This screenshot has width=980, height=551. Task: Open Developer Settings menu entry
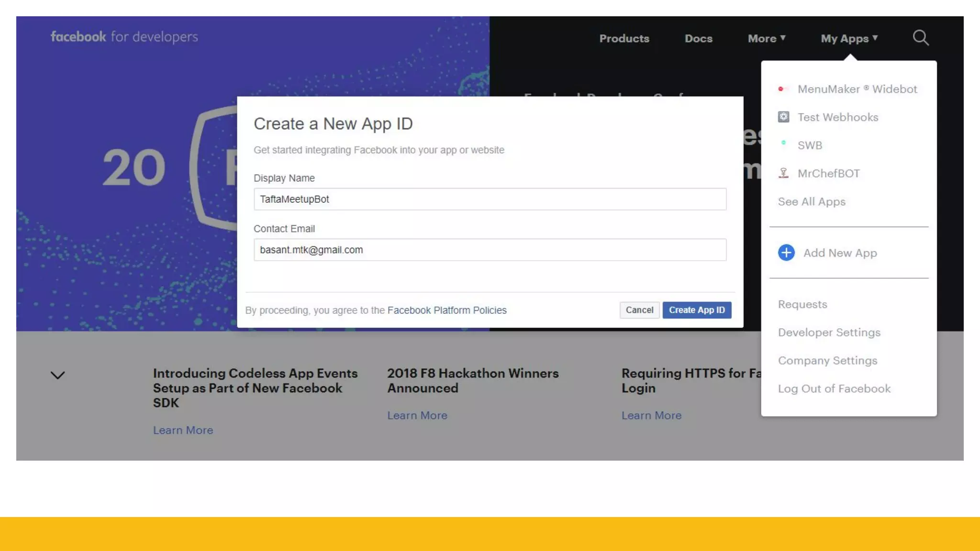point(829,332)
